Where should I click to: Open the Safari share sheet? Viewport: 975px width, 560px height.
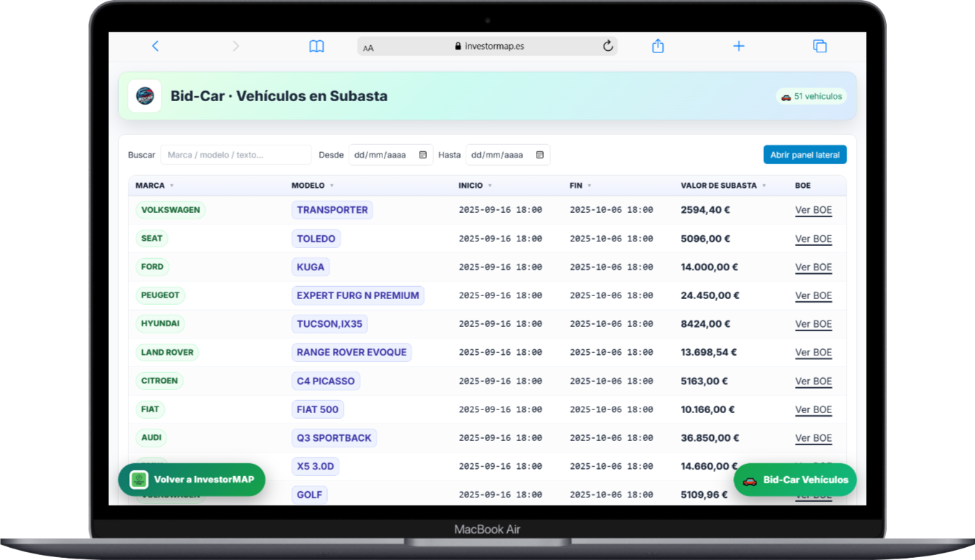pyautogui.click(x=657, y=46)
